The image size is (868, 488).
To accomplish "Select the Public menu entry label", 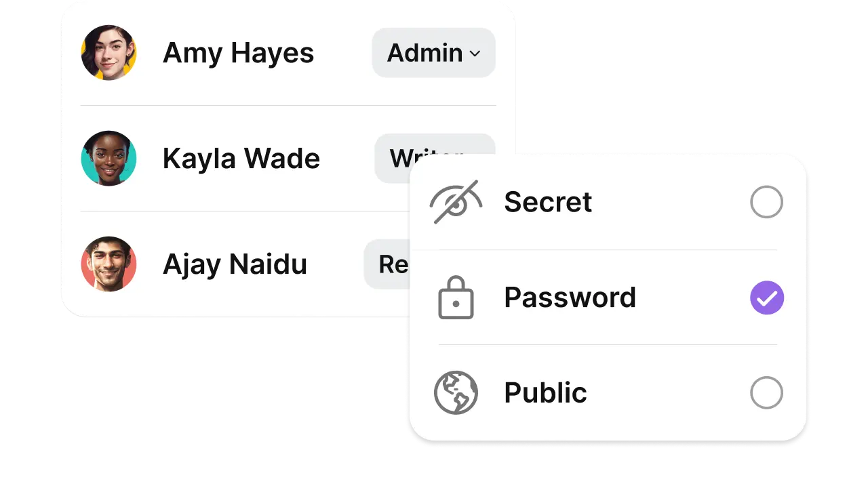I will coord(545,393).
